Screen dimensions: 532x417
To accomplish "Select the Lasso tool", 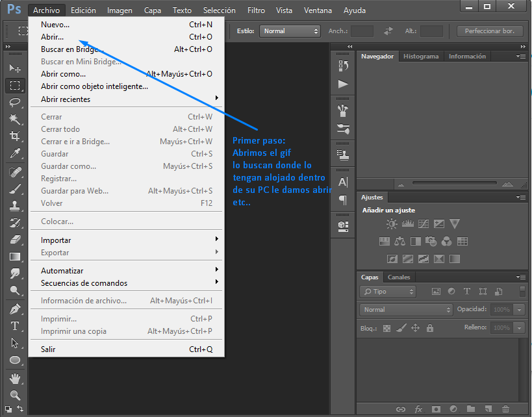I will coord(14,102).
